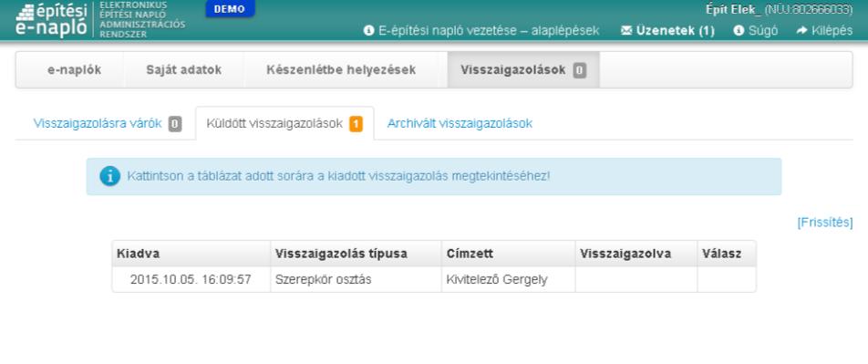This screenshot has height=364, width=868.
Task: Open the Saját adatok menu item
Action: [184, 70]
